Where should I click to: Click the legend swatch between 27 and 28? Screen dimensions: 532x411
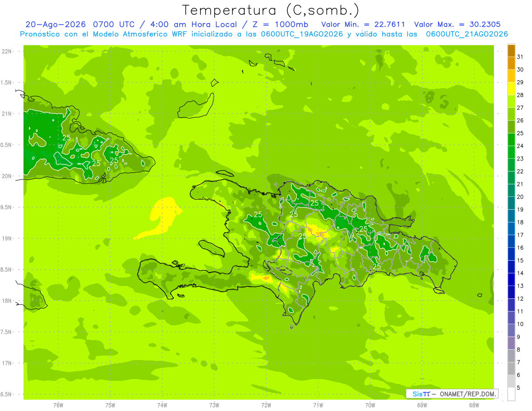click(x=511, y=101)
